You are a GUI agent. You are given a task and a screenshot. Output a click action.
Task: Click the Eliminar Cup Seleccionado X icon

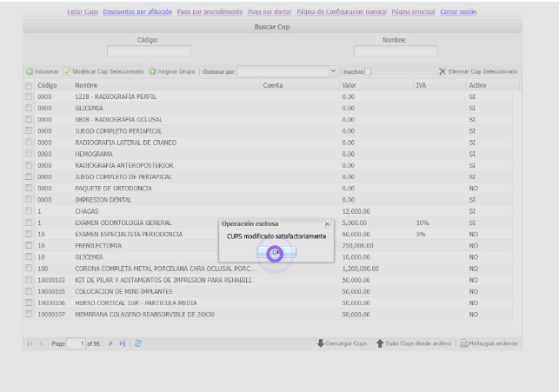[x=443, y=71]
